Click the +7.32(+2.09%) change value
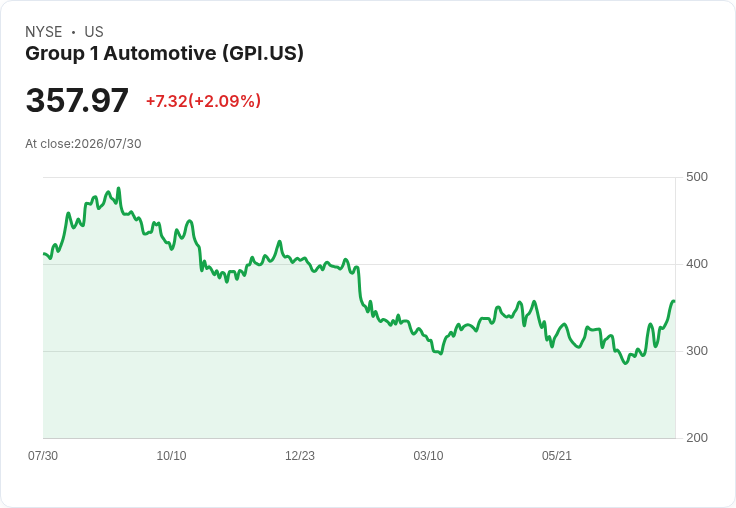The width and height of the screenshot is (736, 508). click(203, 101)
